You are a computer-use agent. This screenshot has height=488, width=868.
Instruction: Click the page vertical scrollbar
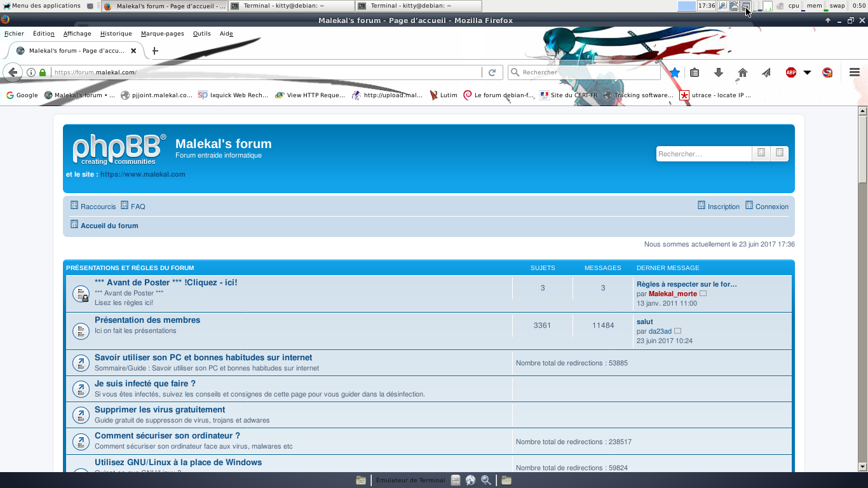pyautogui.click(x=862, y=289)
